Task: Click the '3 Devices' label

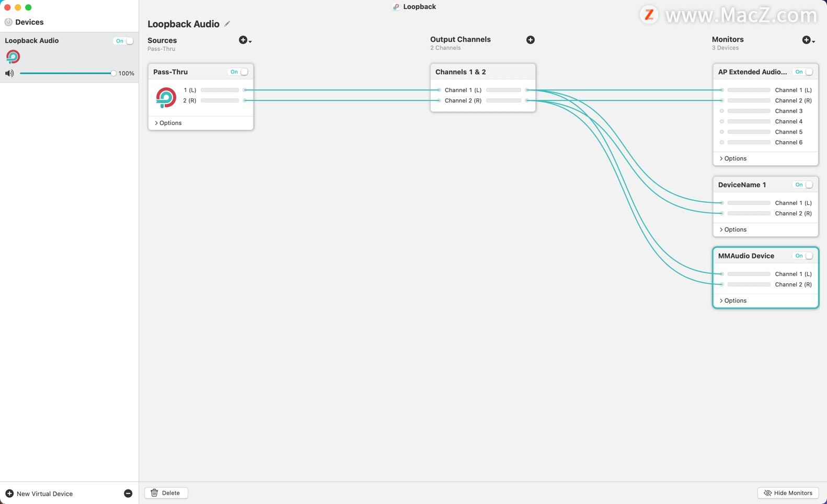Action: 725,48
